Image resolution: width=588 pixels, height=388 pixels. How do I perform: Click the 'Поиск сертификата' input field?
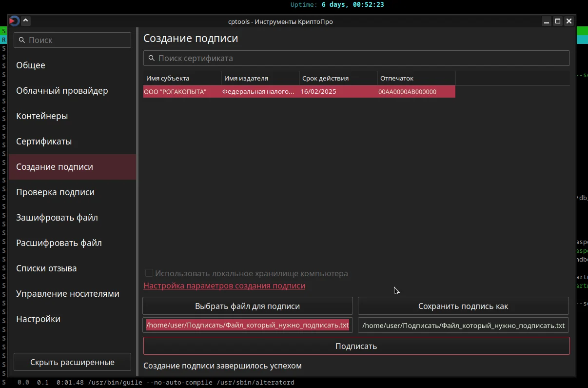(x=356, y=58)
